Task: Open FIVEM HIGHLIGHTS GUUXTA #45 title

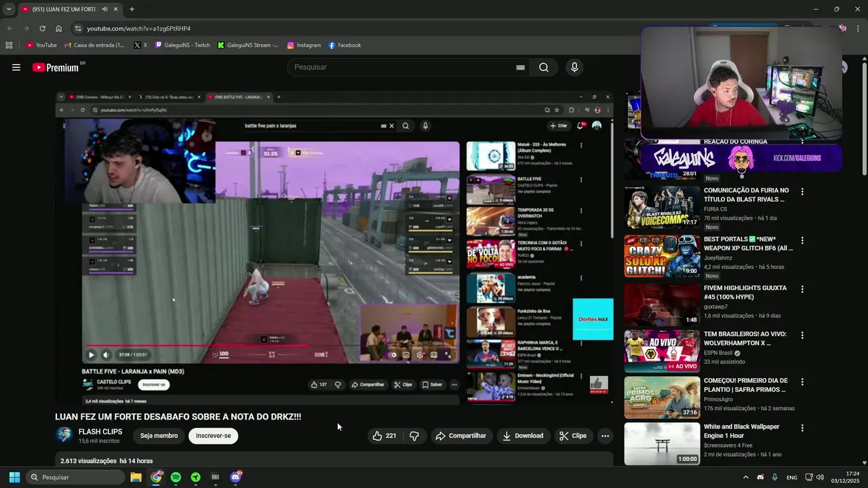Action: point(745,292)
